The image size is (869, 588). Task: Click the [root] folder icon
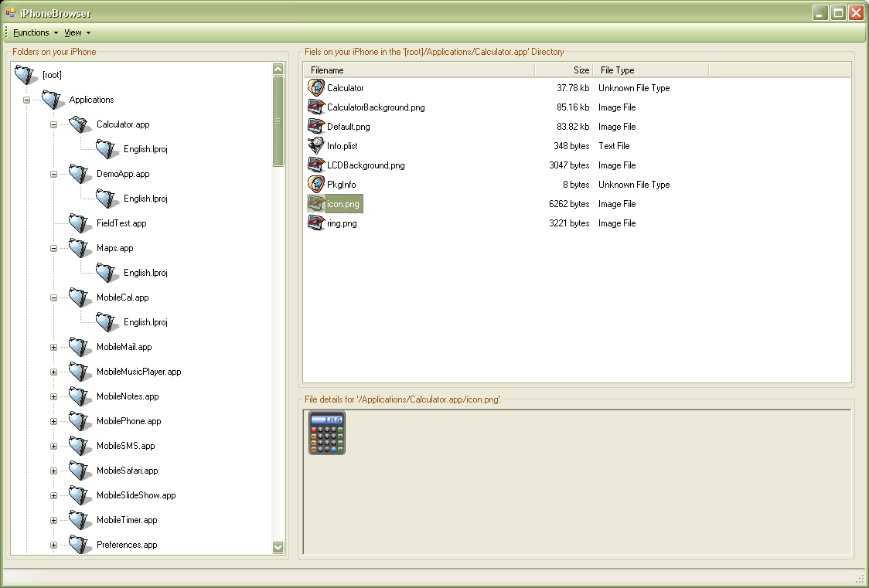[x=26, y=75]
